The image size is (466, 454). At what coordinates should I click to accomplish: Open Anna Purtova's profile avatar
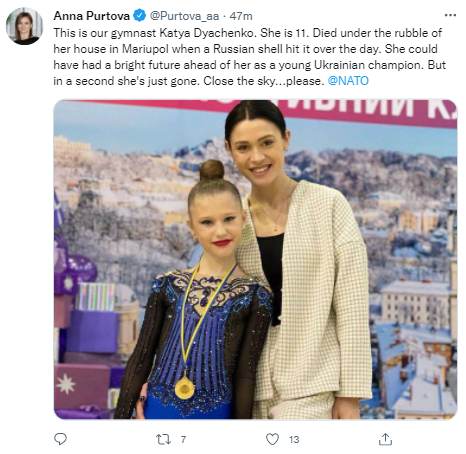25,26
